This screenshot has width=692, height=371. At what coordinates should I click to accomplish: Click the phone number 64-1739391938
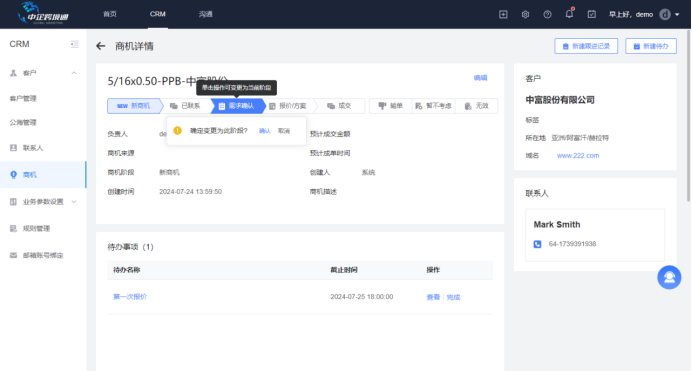(572, 244)
